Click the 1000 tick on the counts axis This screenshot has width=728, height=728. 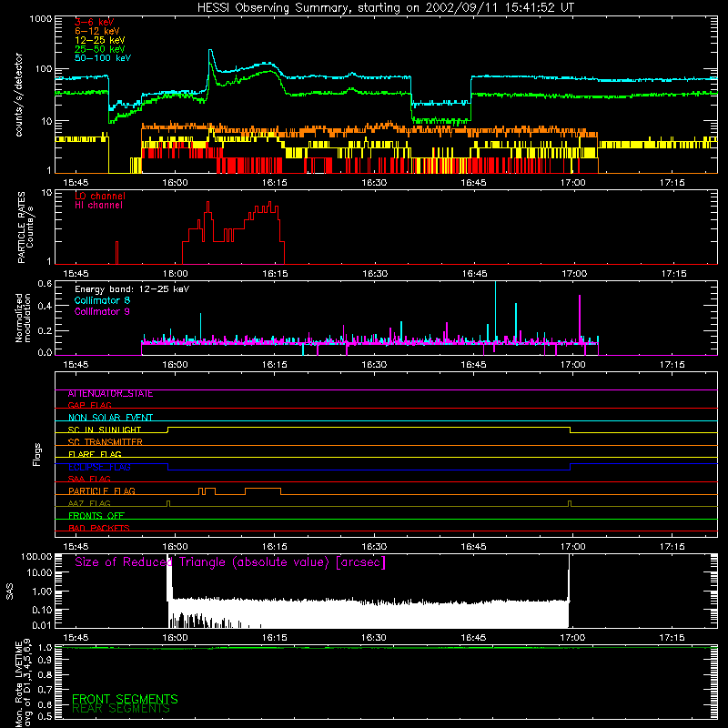(40, 19)
